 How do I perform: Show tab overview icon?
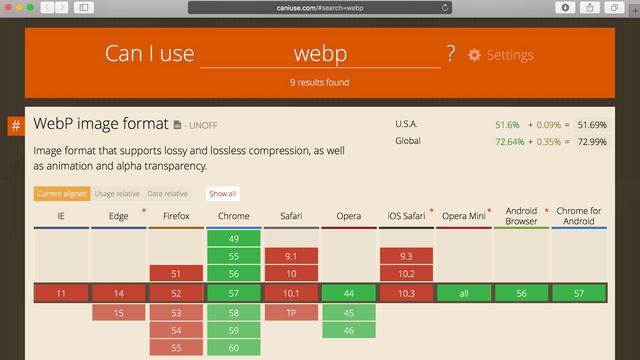coord(614,7)
